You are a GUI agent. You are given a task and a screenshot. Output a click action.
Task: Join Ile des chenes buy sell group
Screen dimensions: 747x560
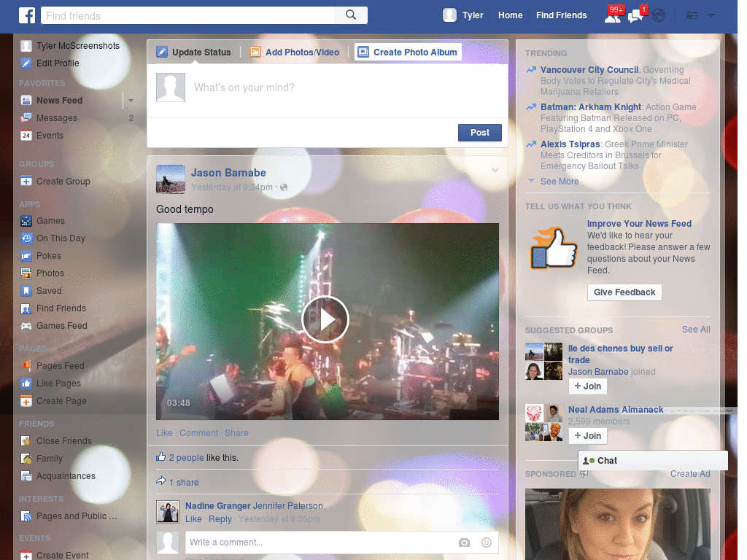pos(588,386)
